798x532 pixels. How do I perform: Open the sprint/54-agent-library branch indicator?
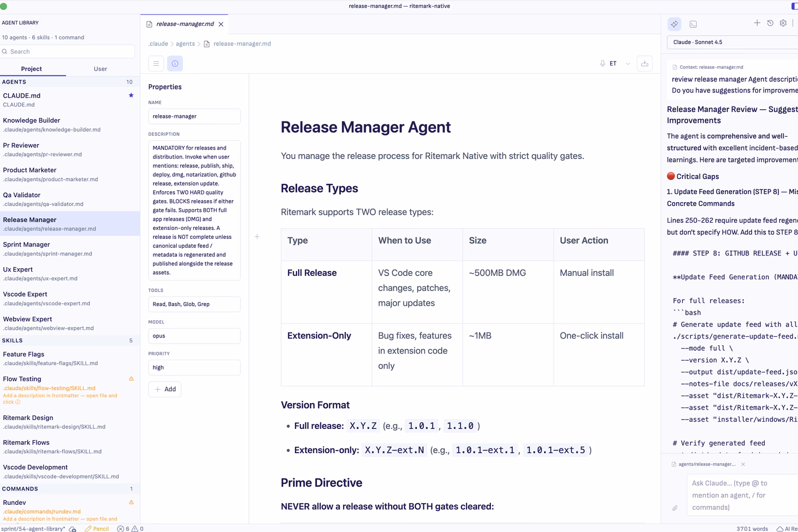click(33, 529)
